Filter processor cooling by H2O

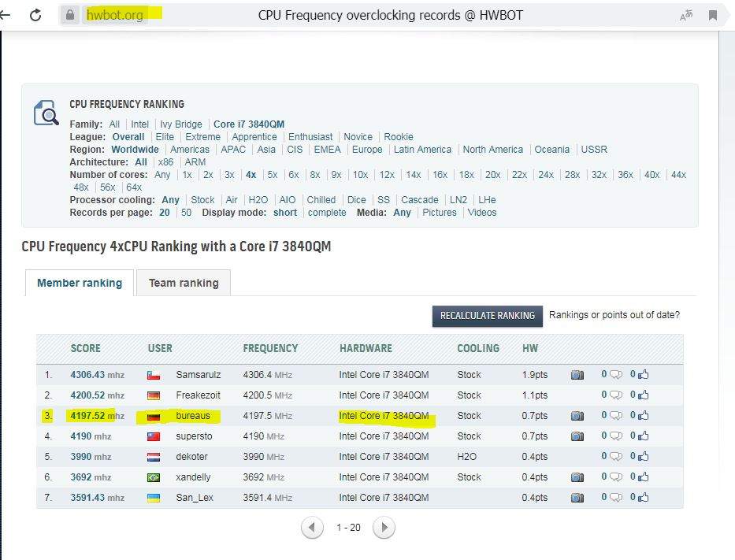258,200
